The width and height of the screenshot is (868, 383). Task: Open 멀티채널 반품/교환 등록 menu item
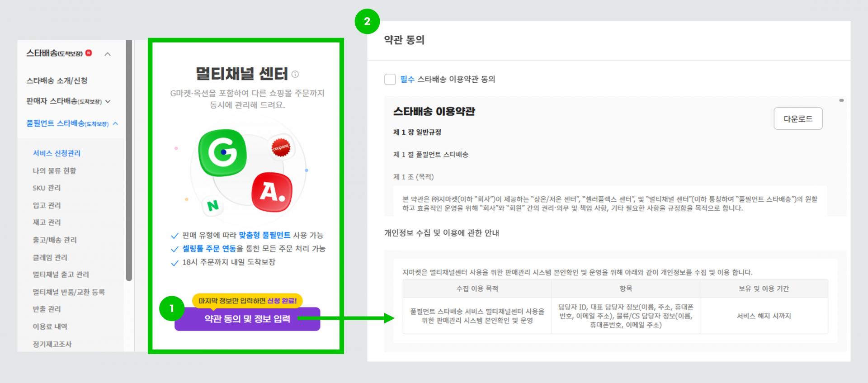pyautogui.click(x=69, y=292)
